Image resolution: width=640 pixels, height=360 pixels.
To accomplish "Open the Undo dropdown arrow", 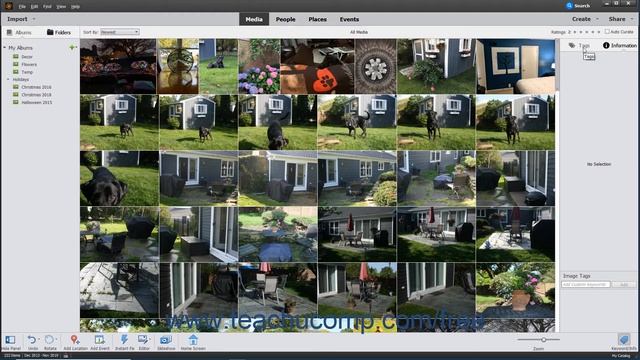I will click(38, 340).
